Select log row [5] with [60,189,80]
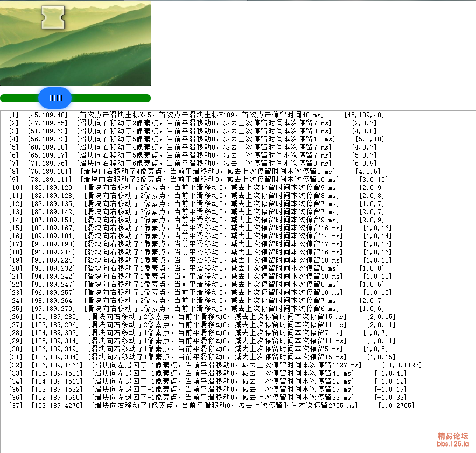The image size is (476, 453). [193, 147]
